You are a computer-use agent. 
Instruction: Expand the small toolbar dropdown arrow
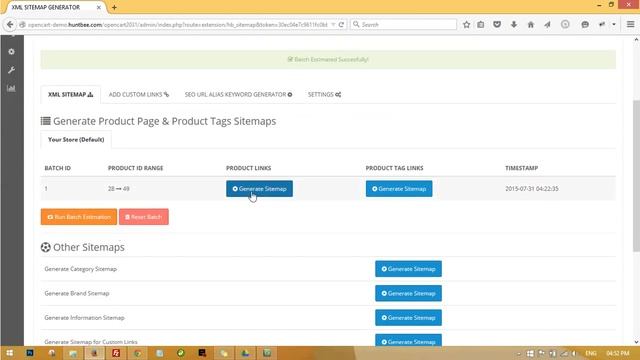613,24
